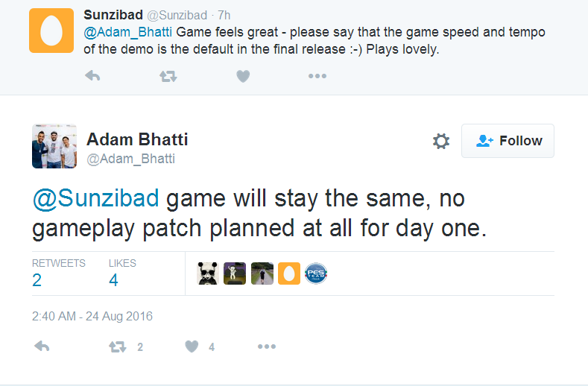
Task: Open the panda avatar liker profile
Action: point(208,274)
